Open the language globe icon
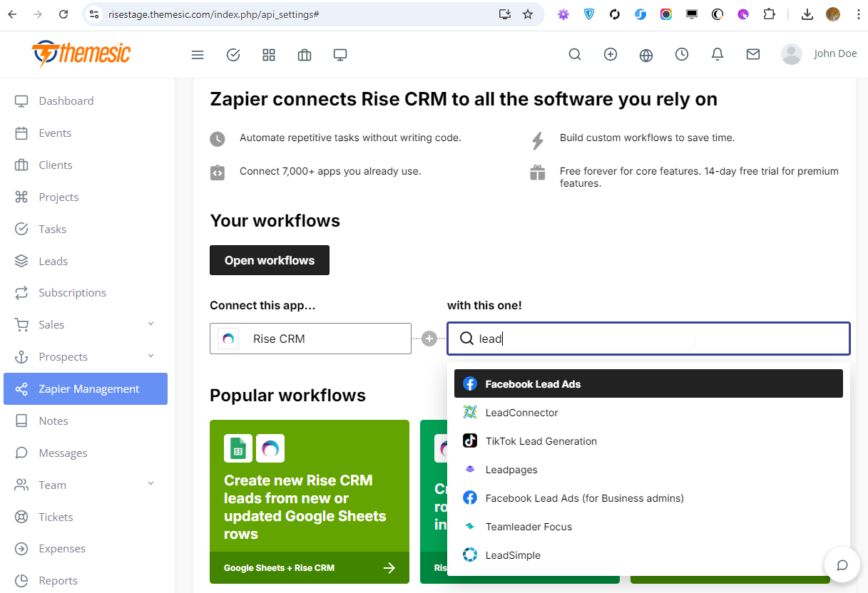 [x=646, y=54]
